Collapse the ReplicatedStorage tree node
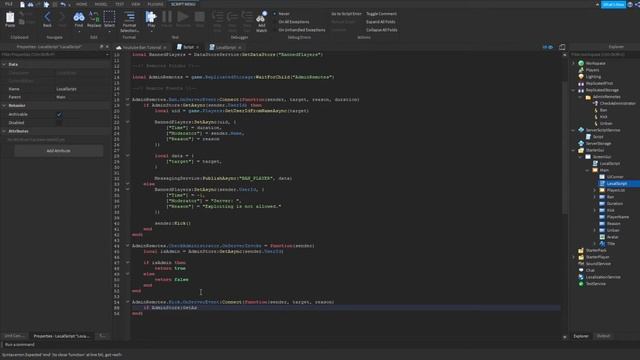This screenshot has height=360, width=640. [x=573, y=90]
